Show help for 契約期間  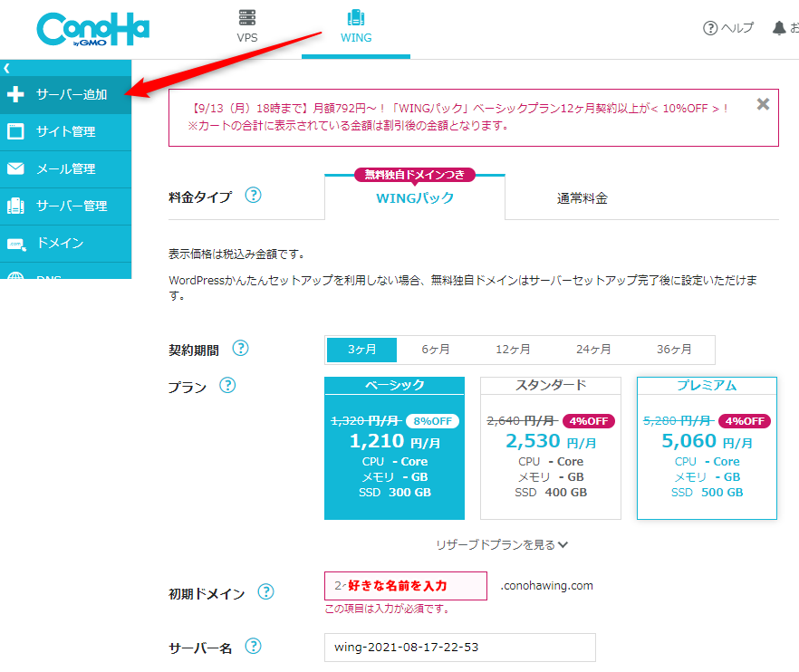240,349
